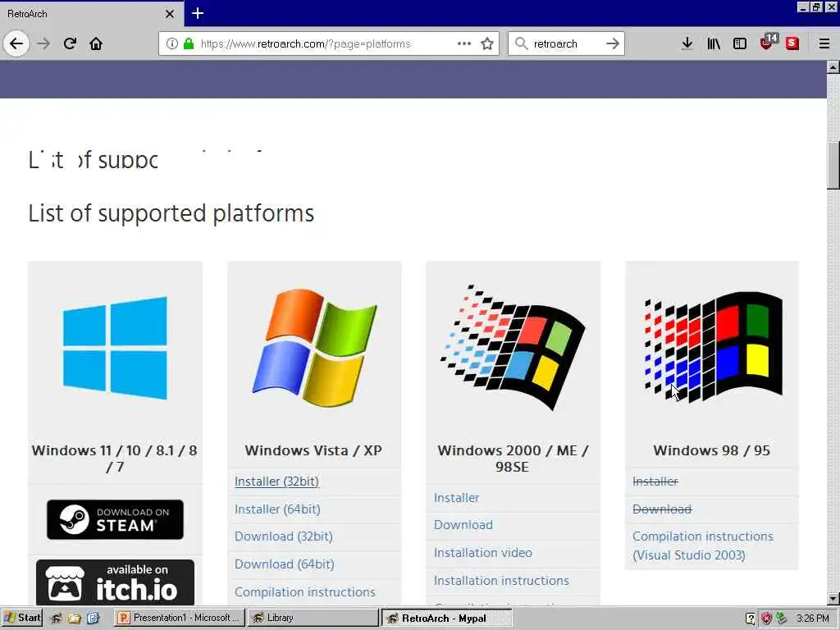This screenshot has height=630, width=840.
Task: Show site information icon in address bar
Action: pyautogui.click(x=172, y=43)
